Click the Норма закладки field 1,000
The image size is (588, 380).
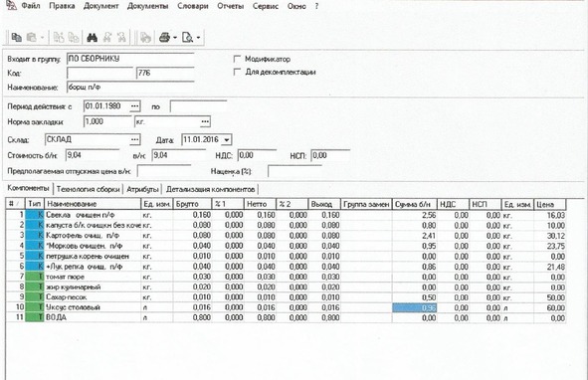tap(107, 121)
